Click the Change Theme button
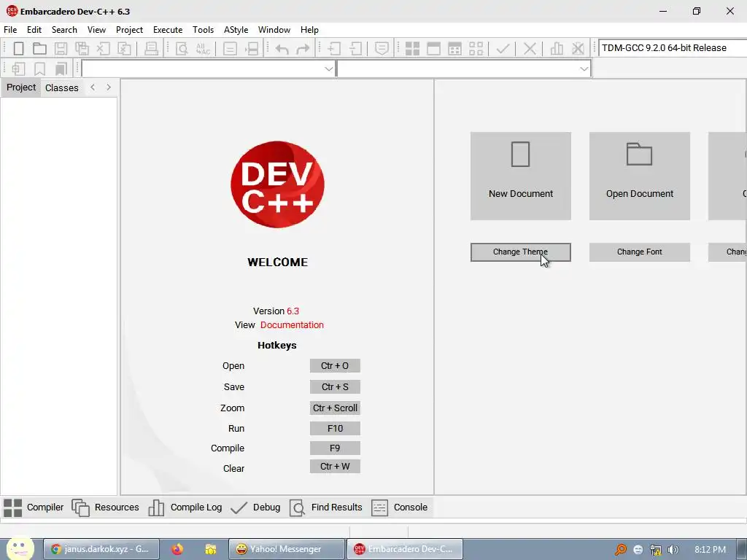This screenshot has width=747, height=560. point(520,252)
